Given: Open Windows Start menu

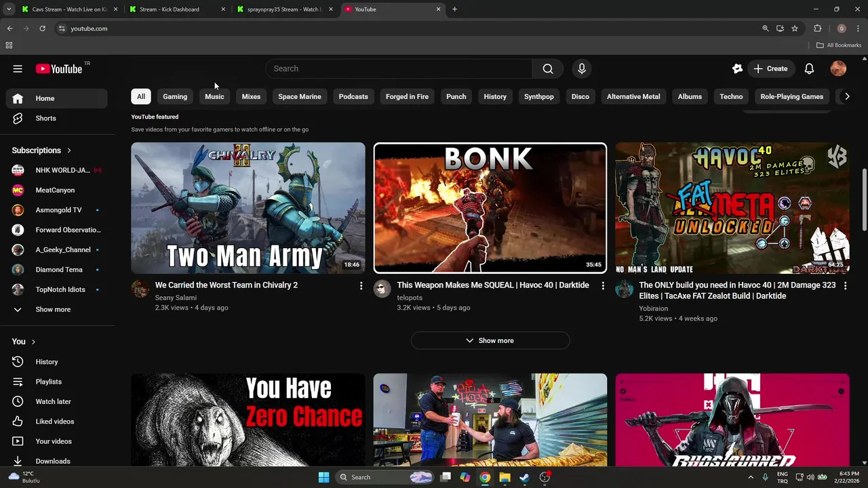Looking at the screenshot, I should click(x=323, y=477).
